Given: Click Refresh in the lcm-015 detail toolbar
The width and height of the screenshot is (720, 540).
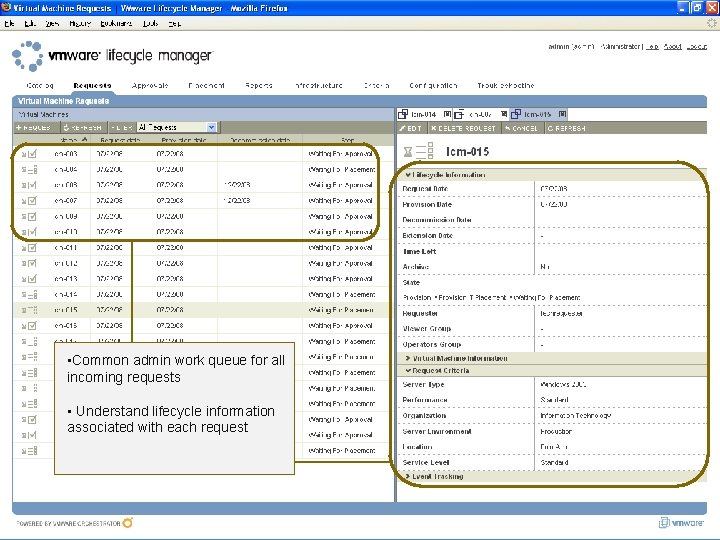Looking at the screenshot, I should pyautogui.click(x=567, y=129).
